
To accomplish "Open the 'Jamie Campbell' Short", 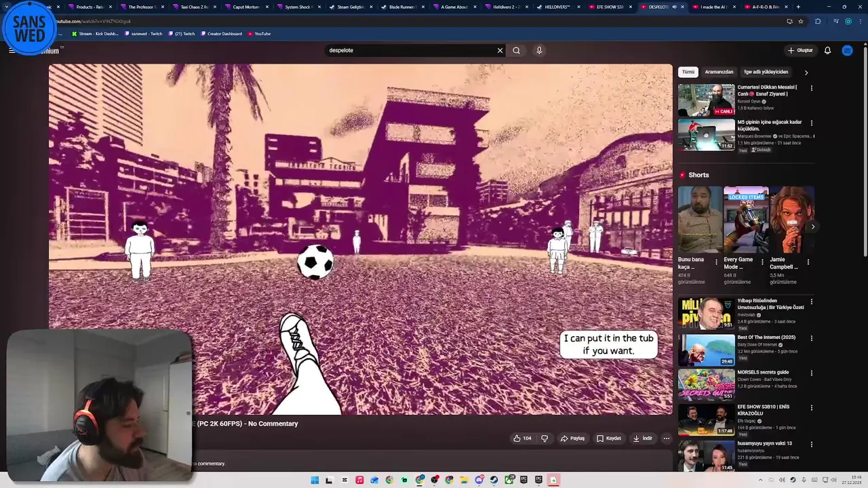I will pos(791,220).
